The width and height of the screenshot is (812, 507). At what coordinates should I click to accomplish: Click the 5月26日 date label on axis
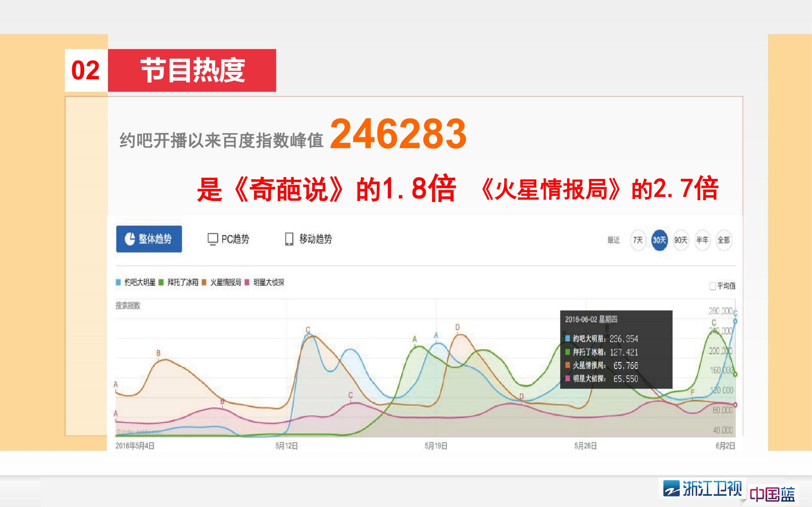tap(585, 446)
